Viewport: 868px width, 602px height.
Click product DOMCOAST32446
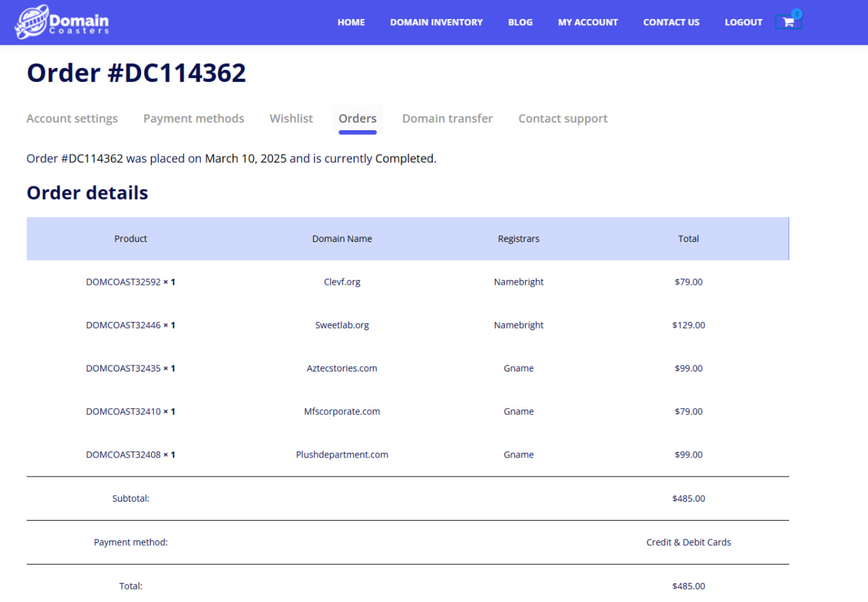(123, 325)
